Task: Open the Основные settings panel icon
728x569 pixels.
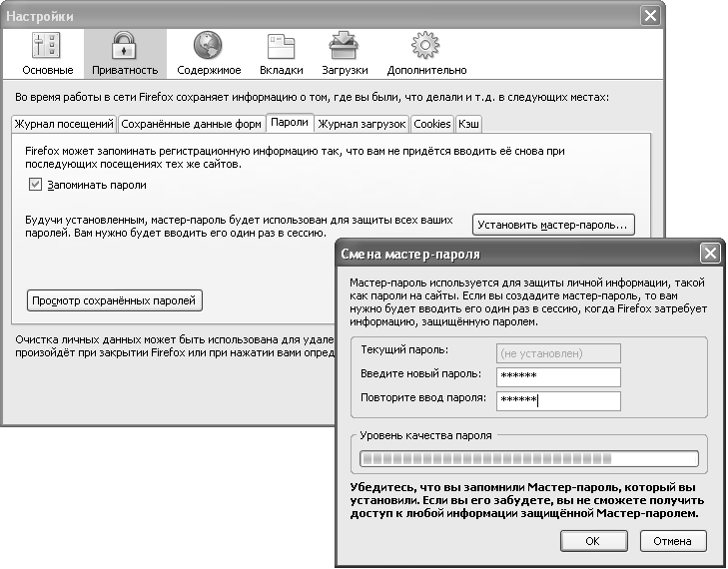Action: coord(47,47)
